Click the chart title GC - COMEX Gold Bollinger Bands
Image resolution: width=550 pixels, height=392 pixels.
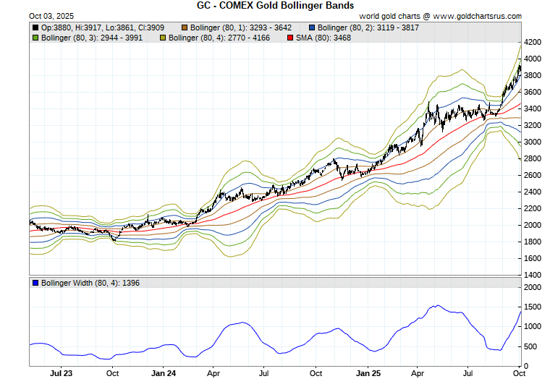(276, 5)
